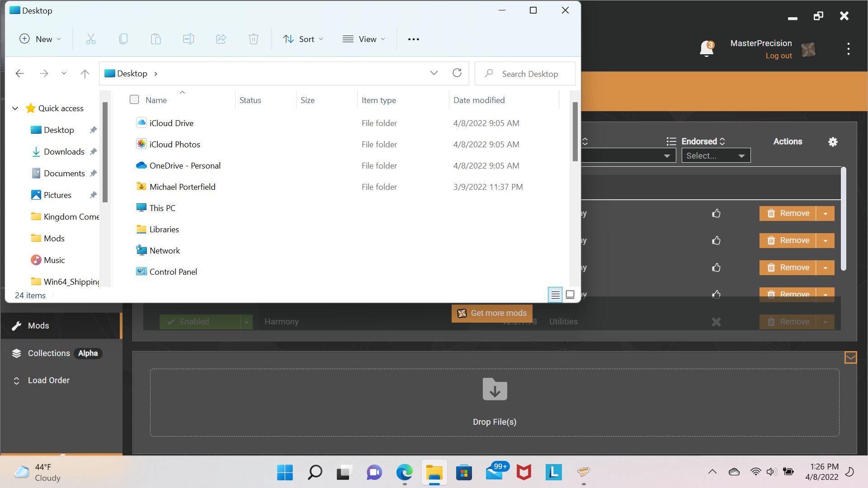Click the Refresh button in File Explorer
This screenshot has width=868, height=488.
tap(457, 73)
